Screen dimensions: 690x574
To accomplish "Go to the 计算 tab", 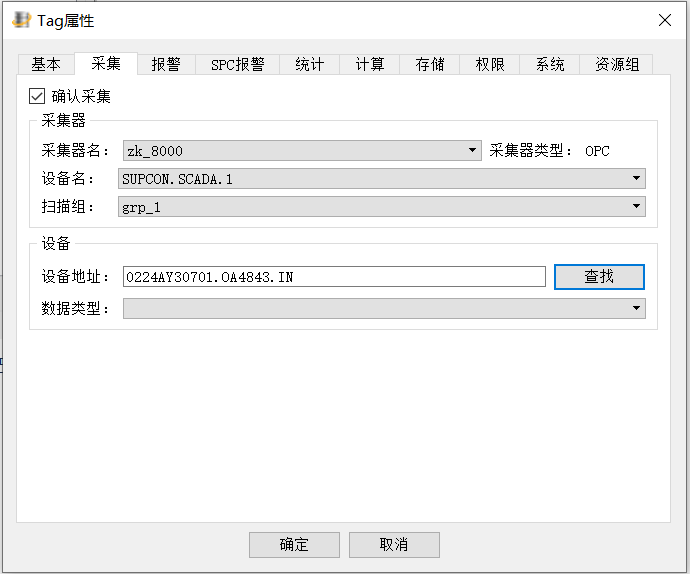I will click(370, 65).
